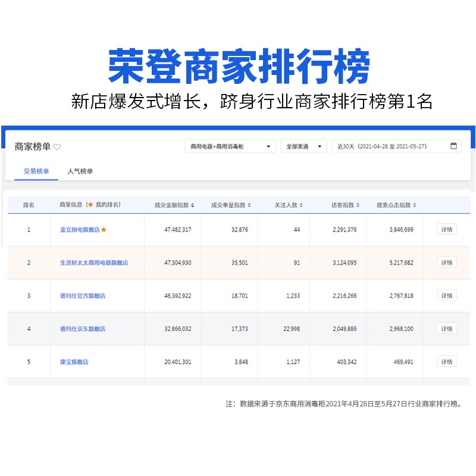Select the search click index 5,217,682
Screen dimensions: 476x476
click(401, 263)
